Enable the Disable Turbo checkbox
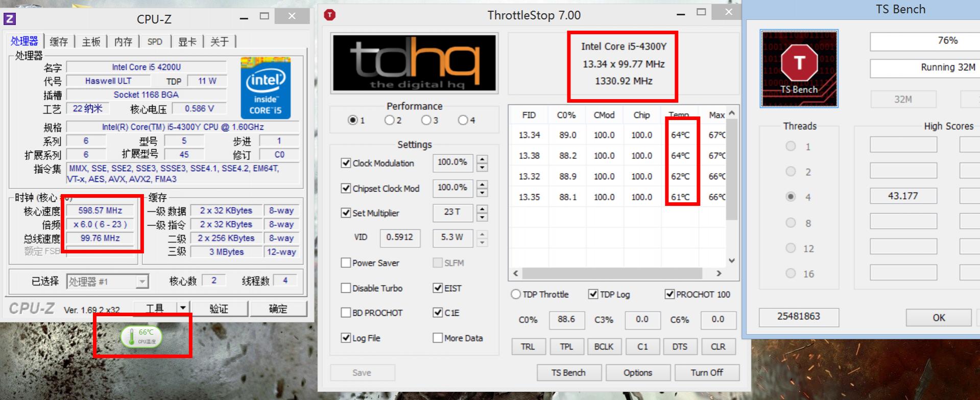Viewport: 980px width, 400px height. 346,288
